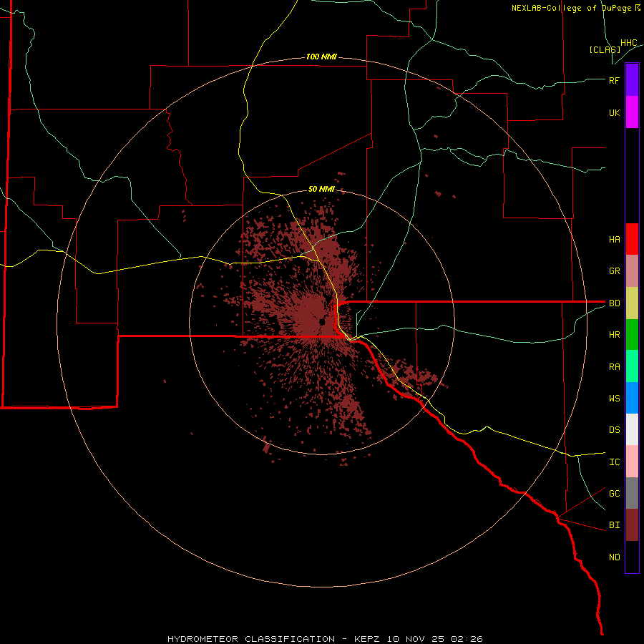Click the RA legend label
This screenshot has width=644, height=644.
(614, 367)
